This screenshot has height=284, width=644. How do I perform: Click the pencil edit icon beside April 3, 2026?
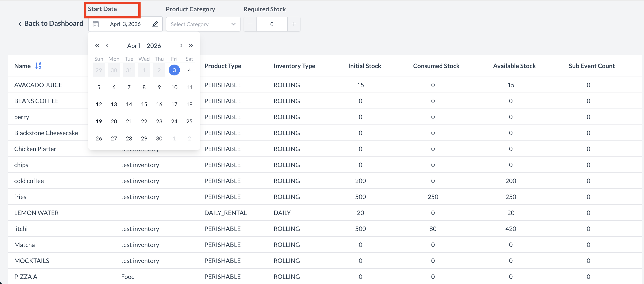pyautogui.click(x=155, y=24)
